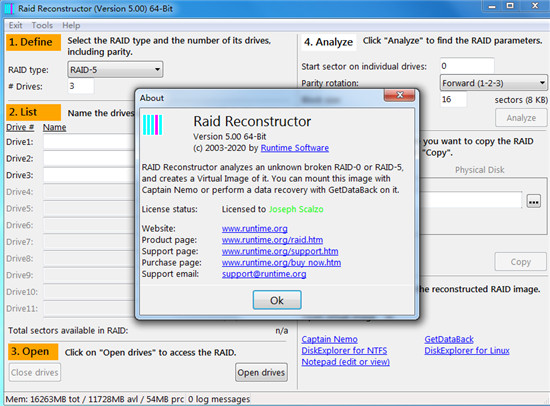The width and height of the screenshot is (550, 406).
Task: Open the Exit menu
Action: 15,25
